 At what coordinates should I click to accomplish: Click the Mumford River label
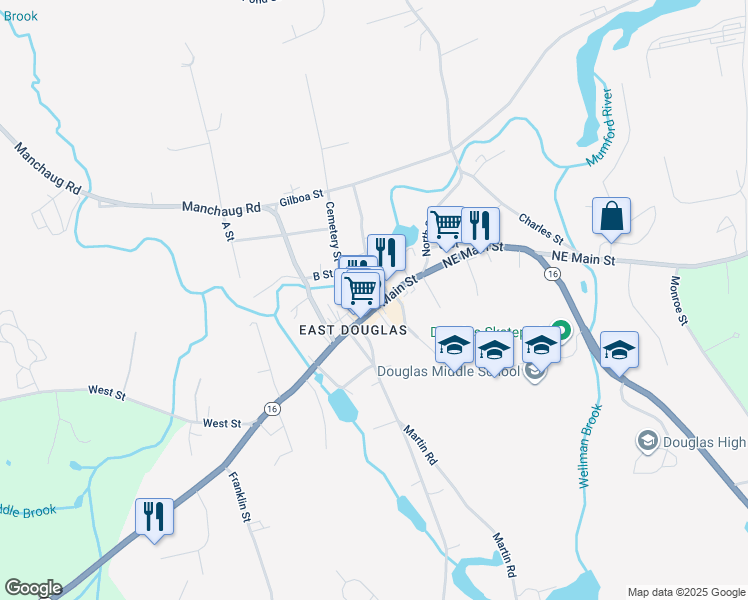(599, 127)
